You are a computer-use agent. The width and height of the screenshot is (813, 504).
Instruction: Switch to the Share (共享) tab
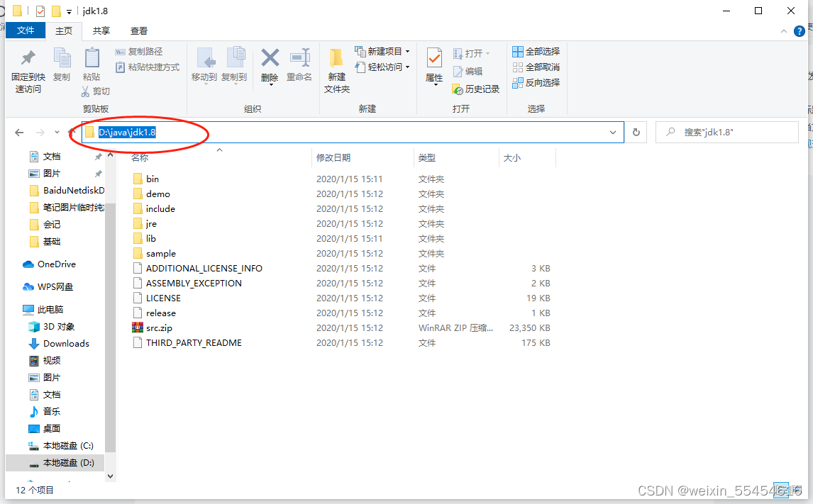tap(101, 31)
